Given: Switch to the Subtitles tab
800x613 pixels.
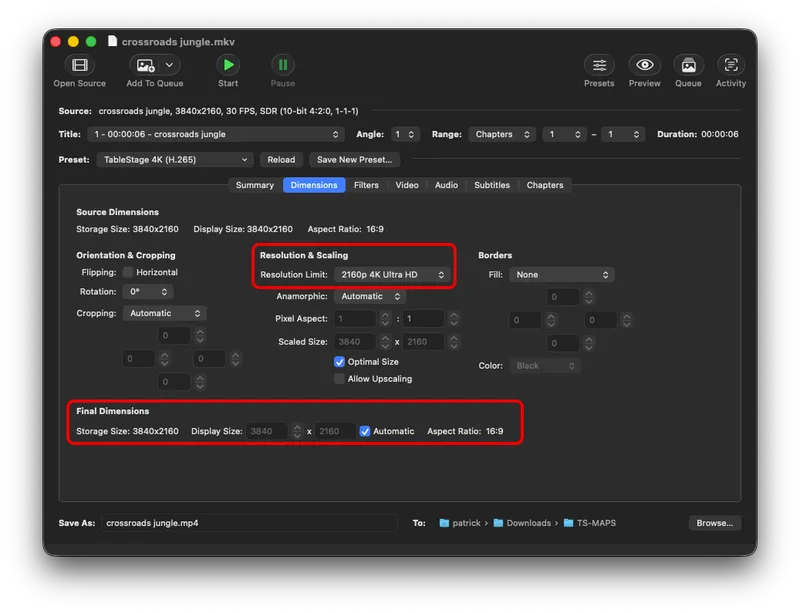Looking at the screenshot, I should 492,185.
